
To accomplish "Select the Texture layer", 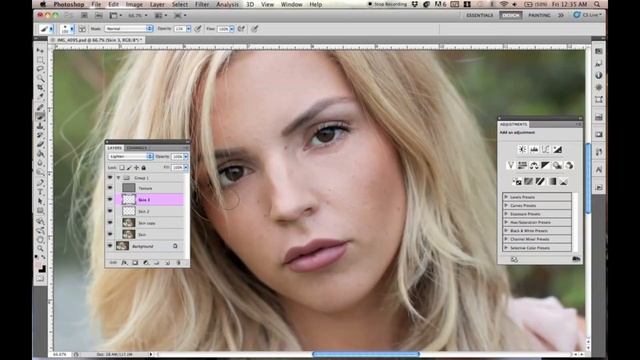I will pyautogui.click(x=150, y=188).
